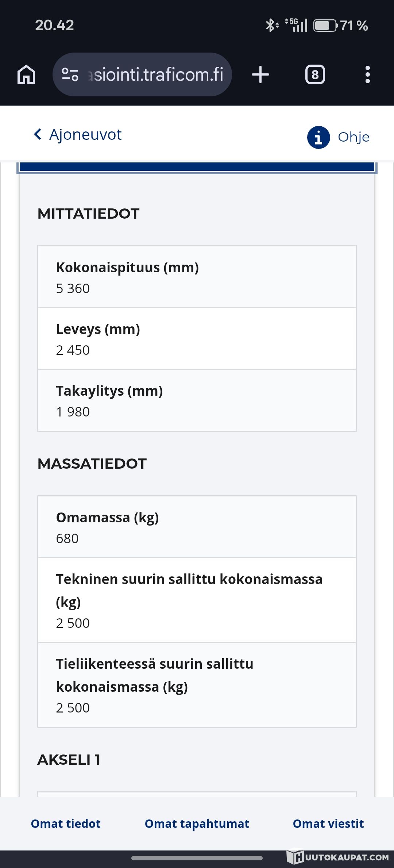Open the Omat viestit tab
The width and height of the screenshot is (394, 868).
click(x=328, y=823)
